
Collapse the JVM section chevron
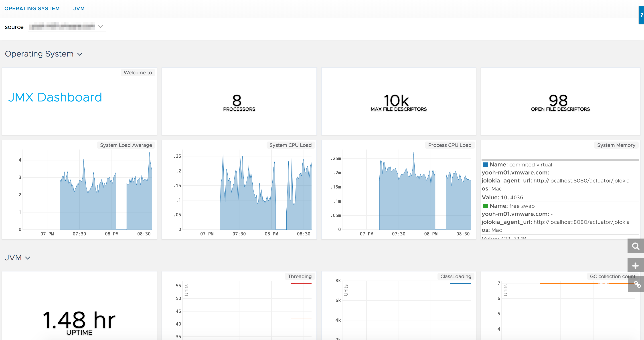coord(28,258)
